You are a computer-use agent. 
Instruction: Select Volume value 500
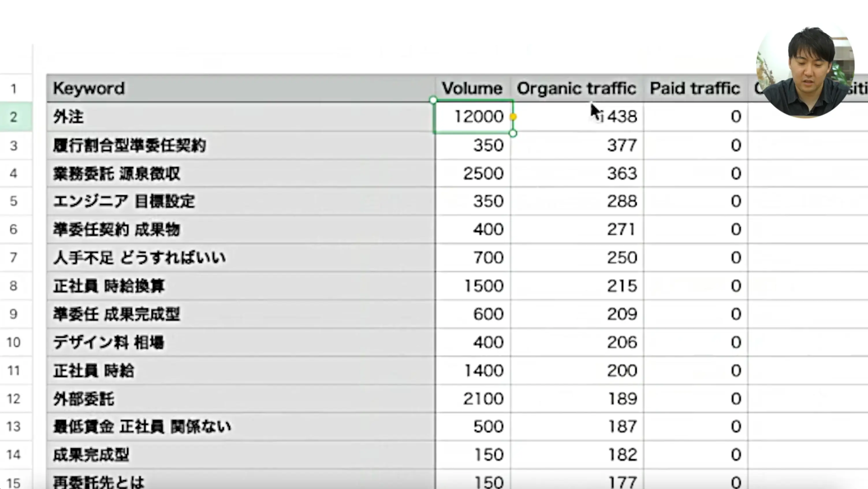tap(473, 427)
